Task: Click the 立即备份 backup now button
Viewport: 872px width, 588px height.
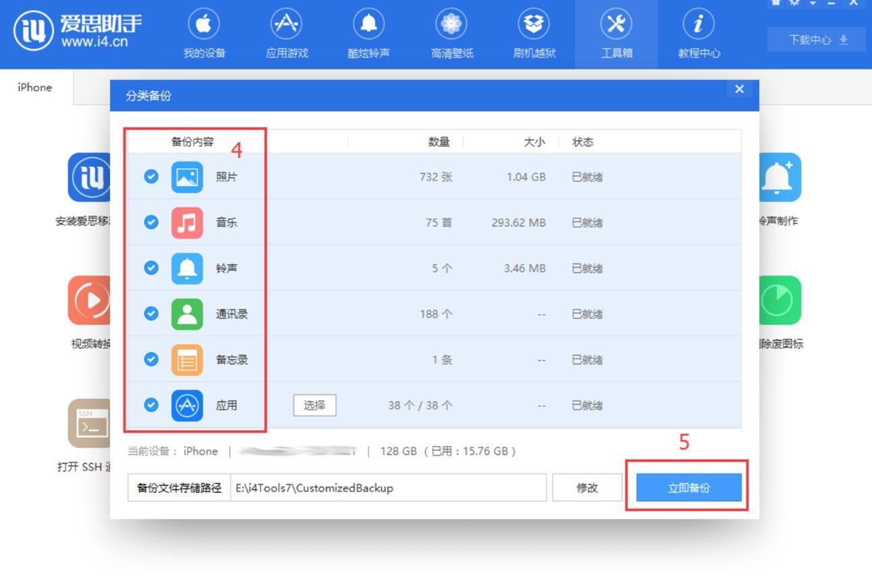Action: [x=688, y=487]
